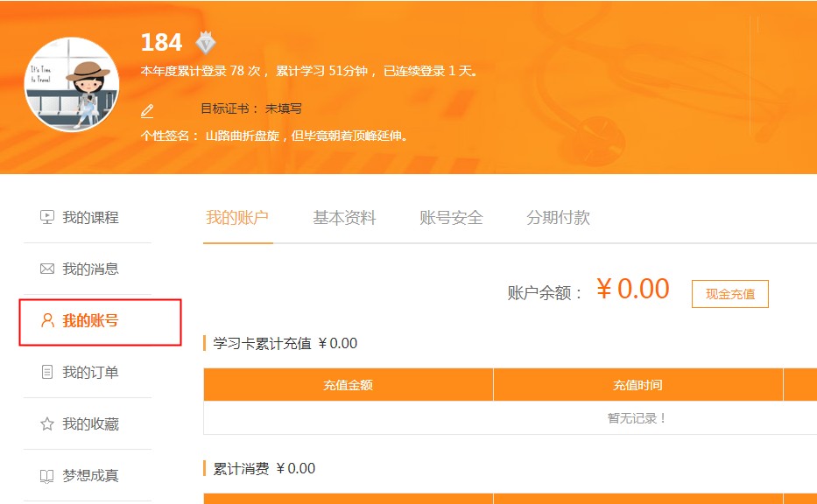Click the star icon for My Favorites
Image resolution: width=817 pixels, height=504 pixels.
click(47, 423)
